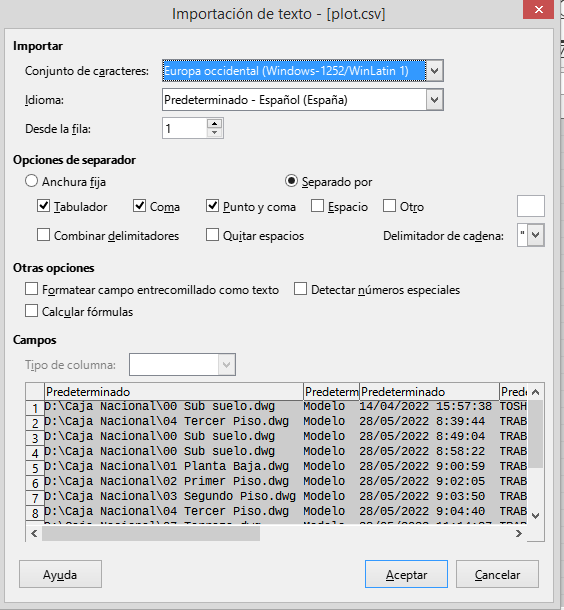Select the third Predeterminado date column header
The width and height of the screenshot is (564, 610).
tap(429, 392)
